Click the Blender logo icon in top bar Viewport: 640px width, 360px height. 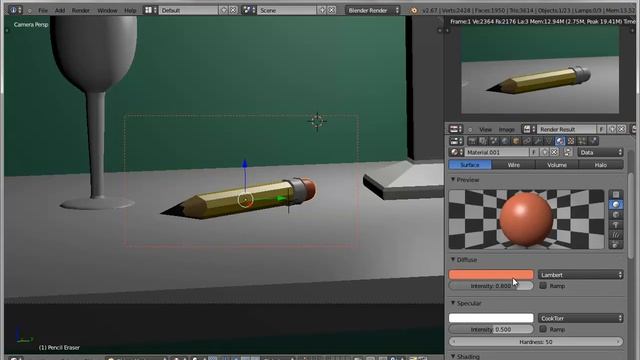414,10
